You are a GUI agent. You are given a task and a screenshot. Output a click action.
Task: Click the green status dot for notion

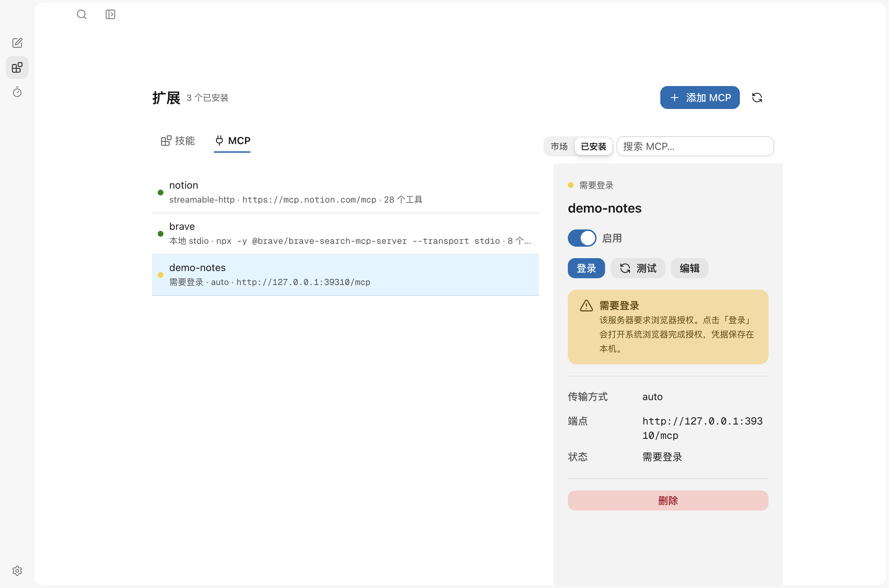click(161, 193)
